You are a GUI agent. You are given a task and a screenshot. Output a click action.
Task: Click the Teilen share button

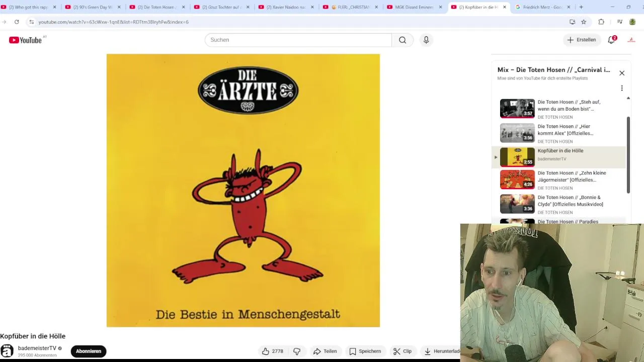pos(325,351)
